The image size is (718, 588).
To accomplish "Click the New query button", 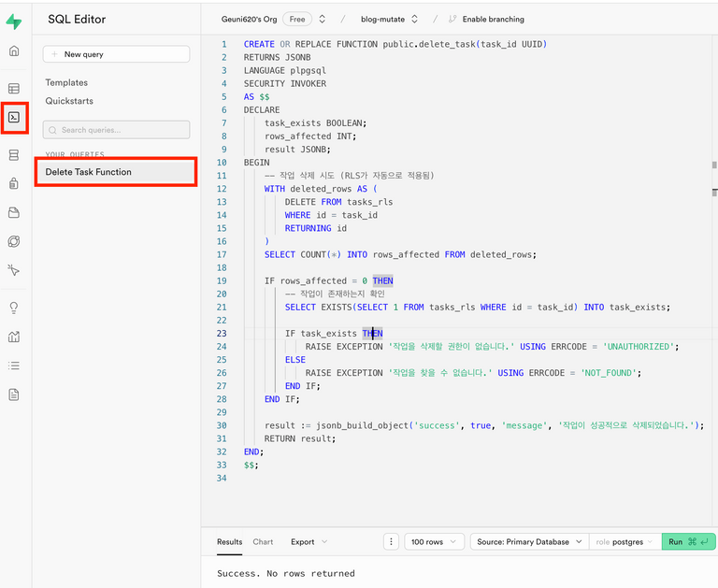I will 116,54.
